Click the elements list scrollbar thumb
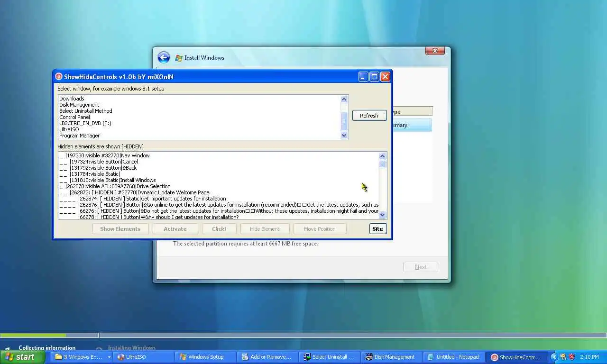Screen dimensions: 607x364 pyautogui.click(x=383, y=164)
